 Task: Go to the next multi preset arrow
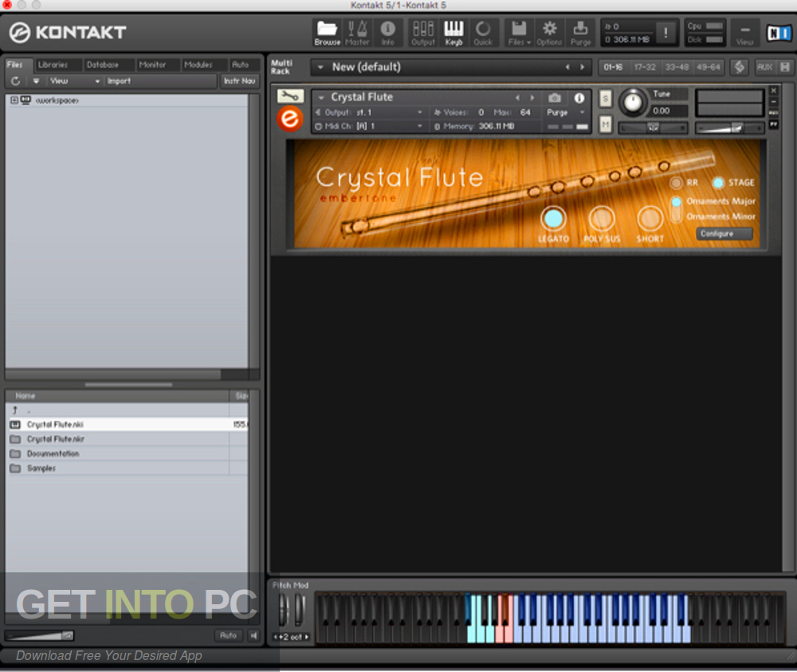pyautogui.click(x=583, y=67)
